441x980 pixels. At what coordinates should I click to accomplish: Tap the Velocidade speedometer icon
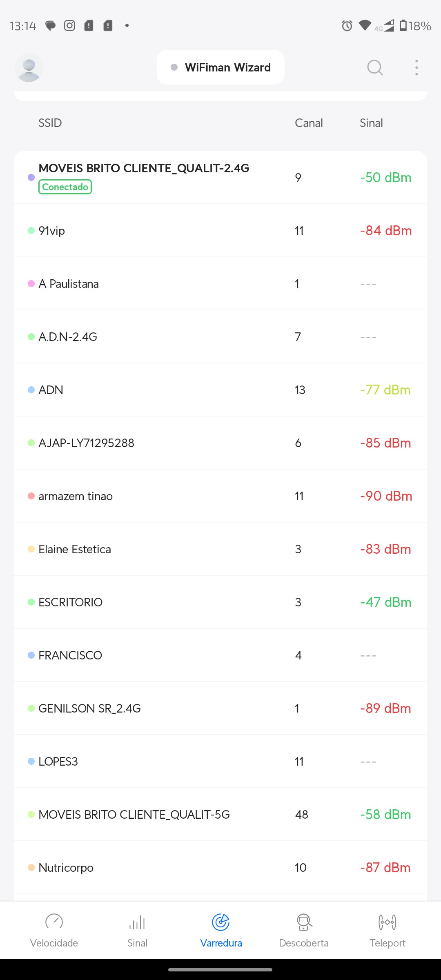tap(54, 922)
